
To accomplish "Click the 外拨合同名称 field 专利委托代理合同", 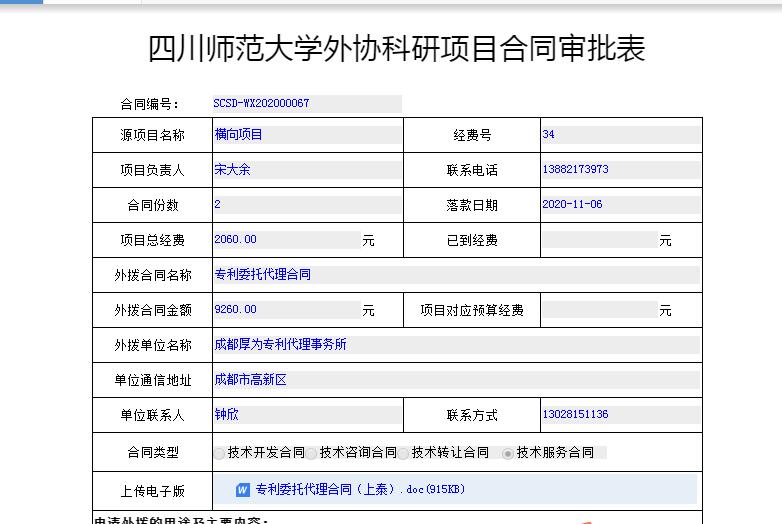I will (456, 275).
